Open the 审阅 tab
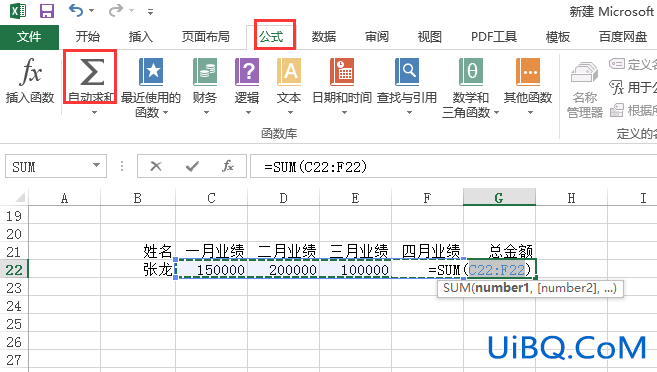The image size is (657, 372). point(377,37)
